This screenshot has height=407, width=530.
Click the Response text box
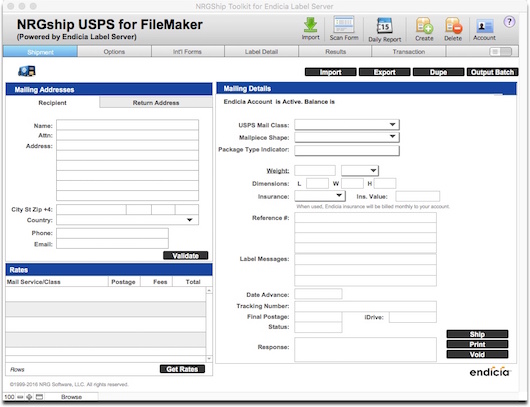[365, 350]
